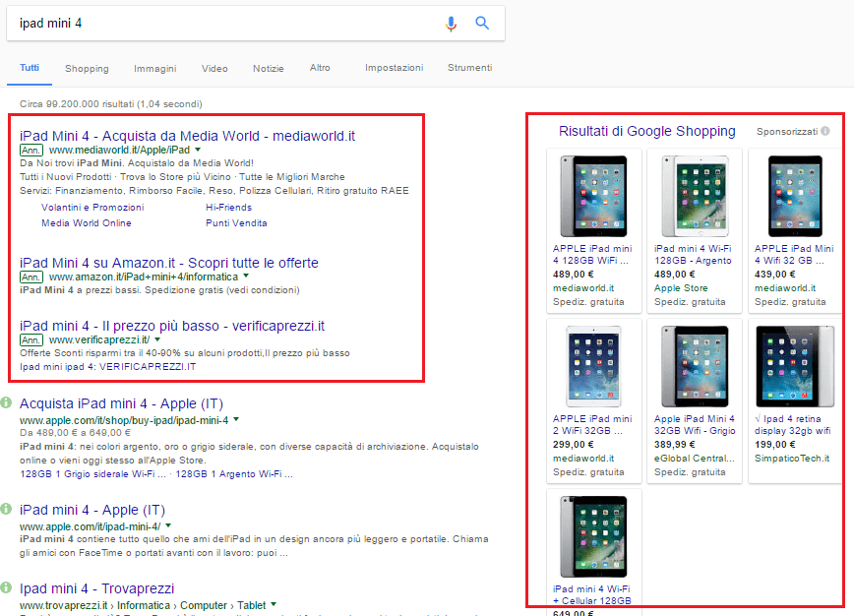
Task: Click the green icon beside 'Acquista iPad mini 4 - Apple (IT)'
Action: coord(6,403)
